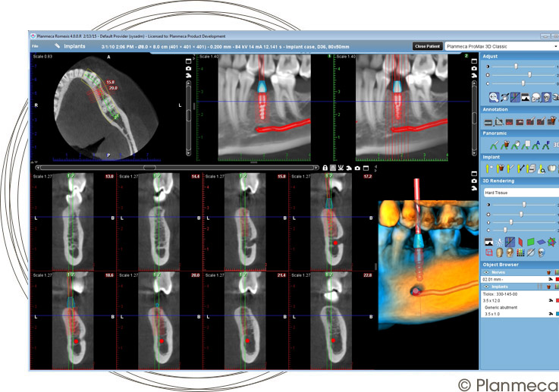The height and width of the screenshot is (392, 559).
Task: Click the add implant icon
Action: [489, 169]
